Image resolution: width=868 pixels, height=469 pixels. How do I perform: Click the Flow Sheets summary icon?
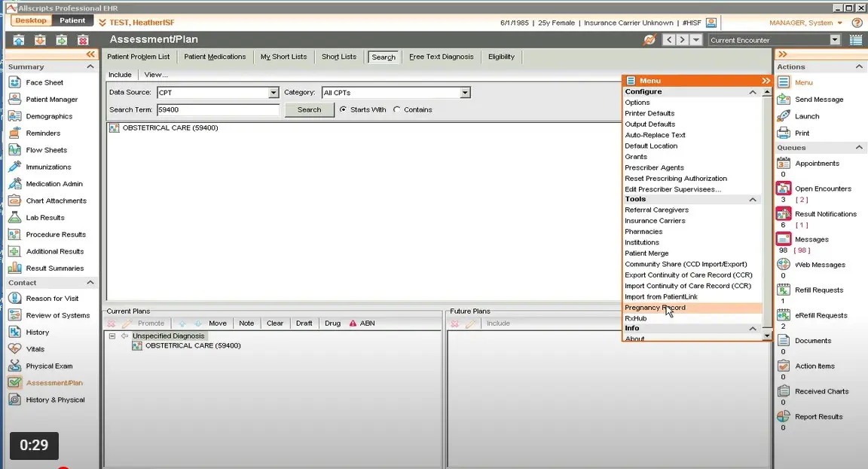pyautogui.click(x=14, y=150)
